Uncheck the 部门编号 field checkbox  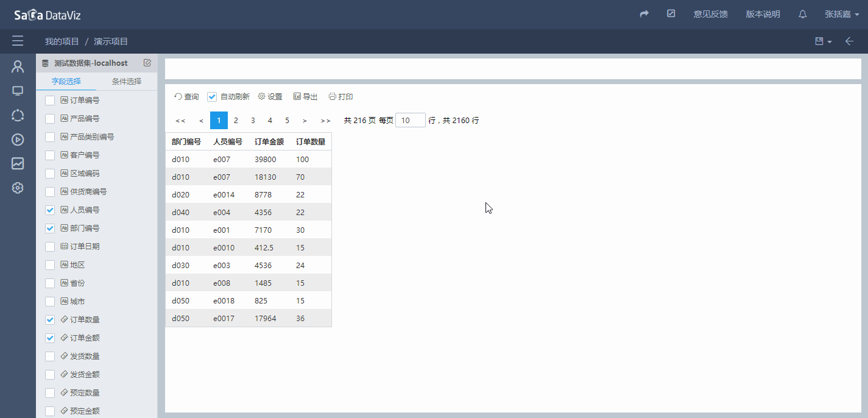pyautogui.click(x=50, y=228)
